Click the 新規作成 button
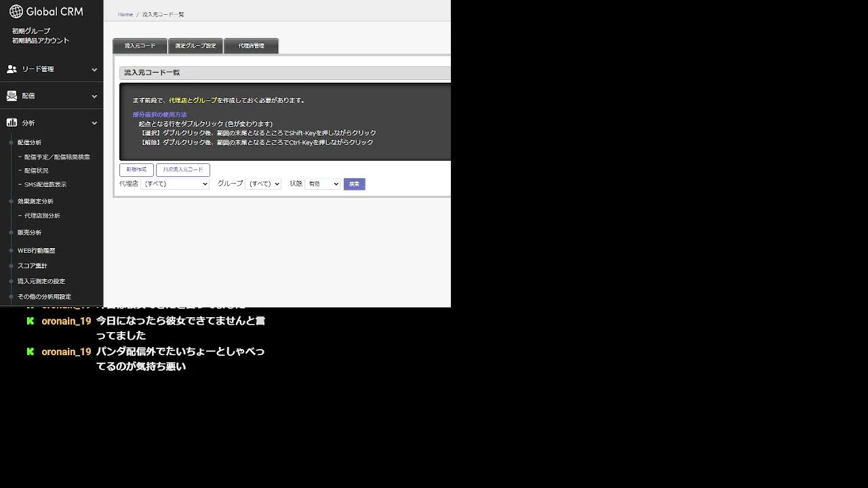The width and height of the screenshot is (868, 488). pos(136,169)
